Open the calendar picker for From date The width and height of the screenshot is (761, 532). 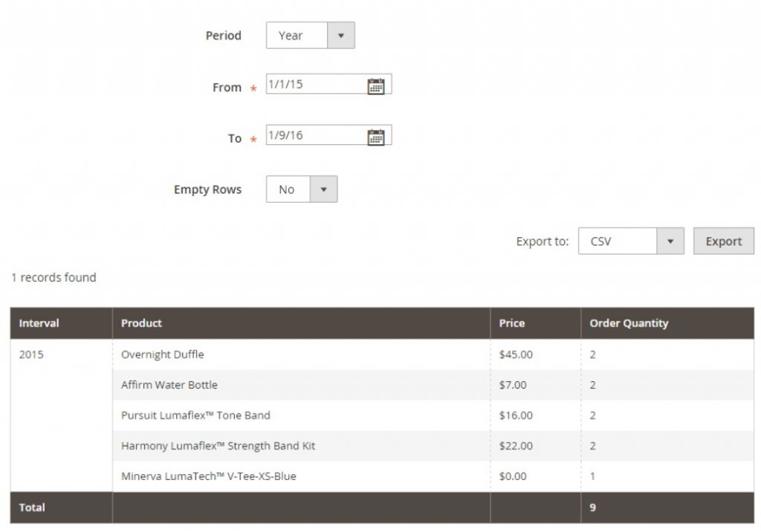click(x=378, y=83)
